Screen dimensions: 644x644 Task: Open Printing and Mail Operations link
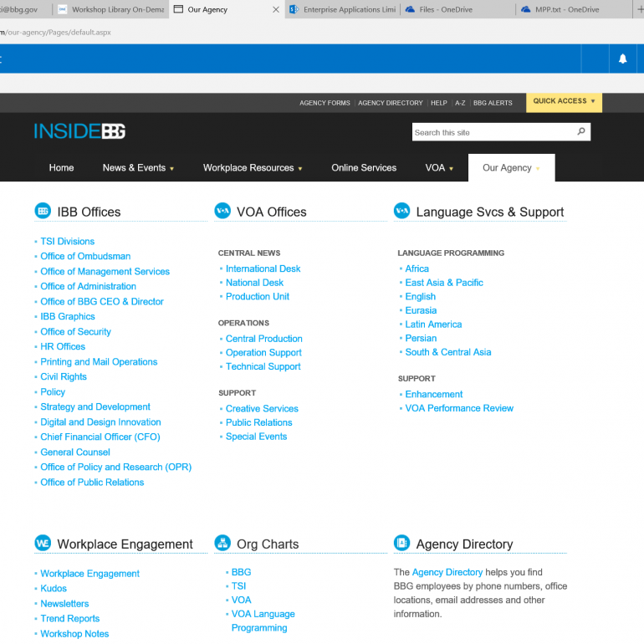coord(99,361)
